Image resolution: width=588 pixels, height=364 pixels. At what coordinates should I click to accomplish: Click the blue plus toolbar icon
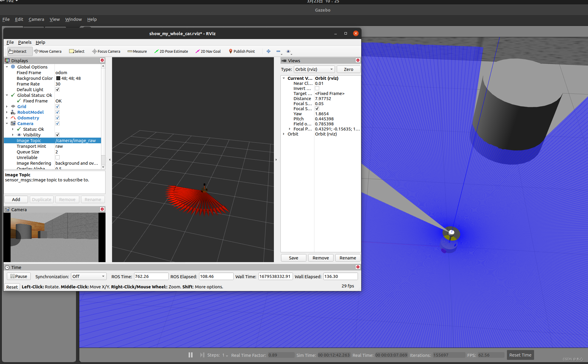(x=269, y=51)
